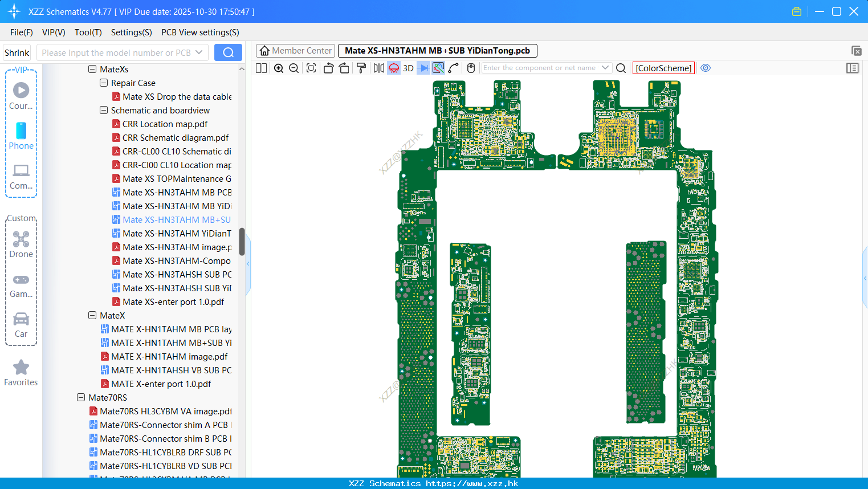868x489 pixels.
Task: Open PCB View settings(S) menu
Action: point(200,32)
